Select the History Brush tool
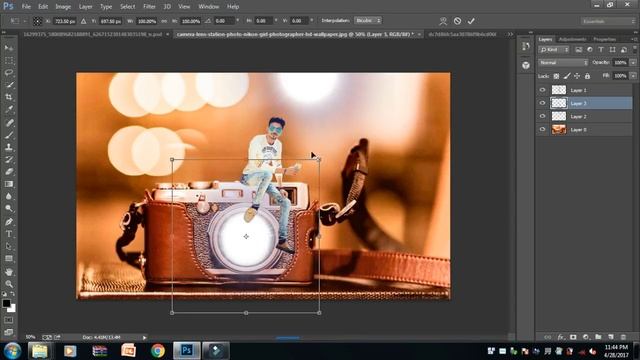 [9, 159]
